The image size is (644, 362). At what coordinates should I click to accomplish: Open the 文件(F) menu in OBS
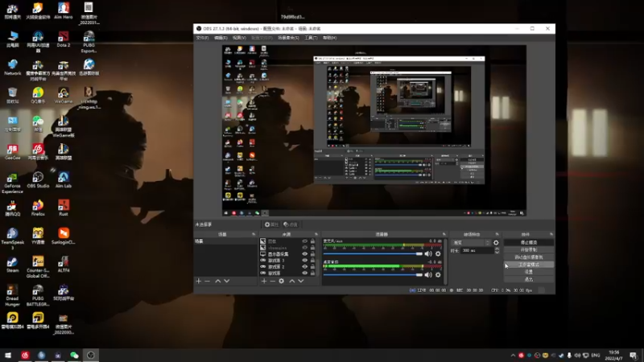[x=203, y=38]
